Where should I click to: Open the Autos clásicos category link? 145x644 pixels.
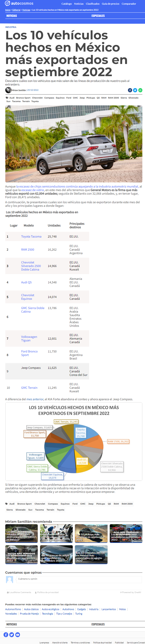pyautogui.click(x=31, y=609)
